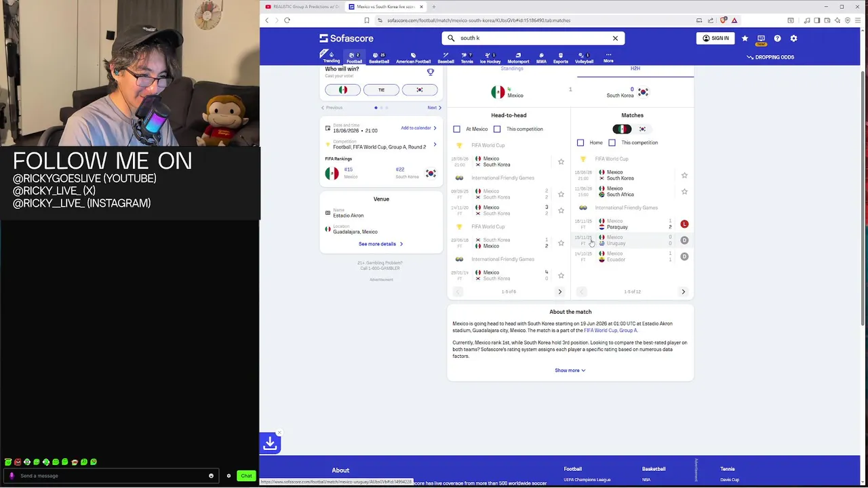
Task: Switch Matches toggle to South Korea flag
Action: (x=642, y=129)
